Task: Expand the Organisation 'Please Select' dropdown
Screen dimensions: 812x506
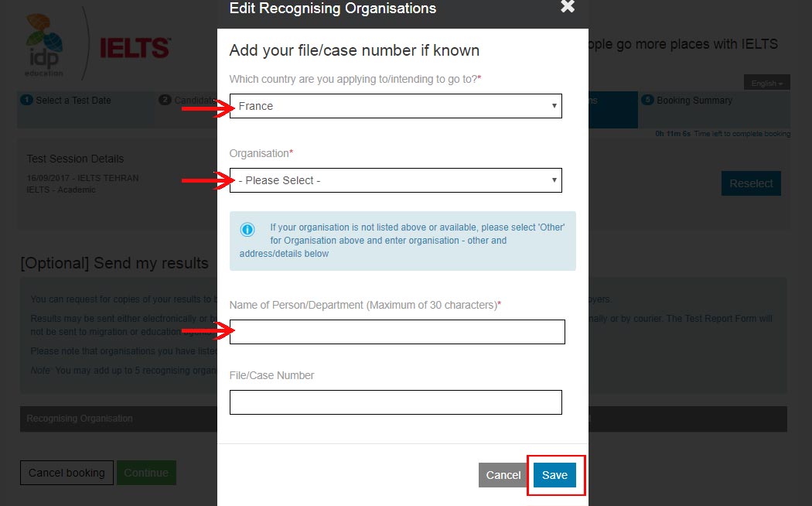Action: [x=396, y=180]
